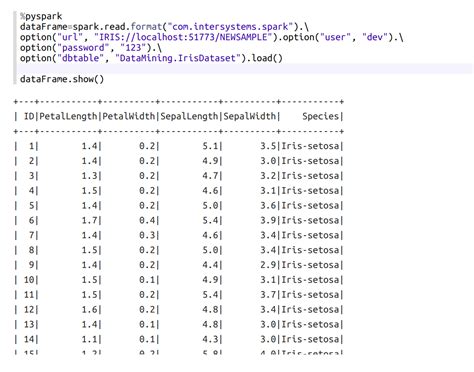Click the PetalWidth column header
The image size is (474, 372).
click(x=128, y=116)
